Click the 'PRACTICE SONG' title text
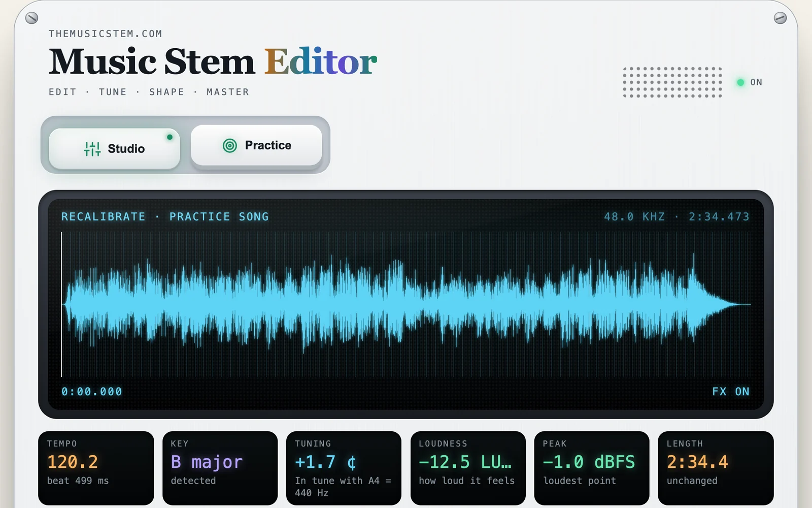The image size is (812, 508). coord(219,217)
